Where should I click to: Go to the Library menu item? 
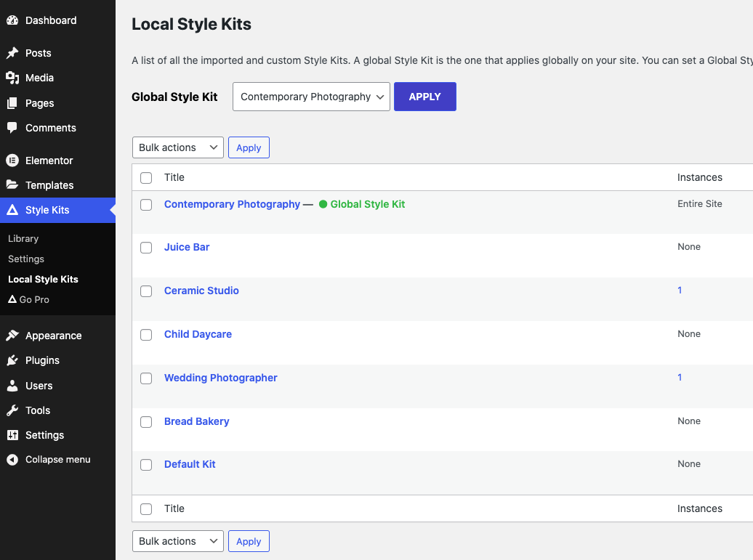click(x=23, y=238)
